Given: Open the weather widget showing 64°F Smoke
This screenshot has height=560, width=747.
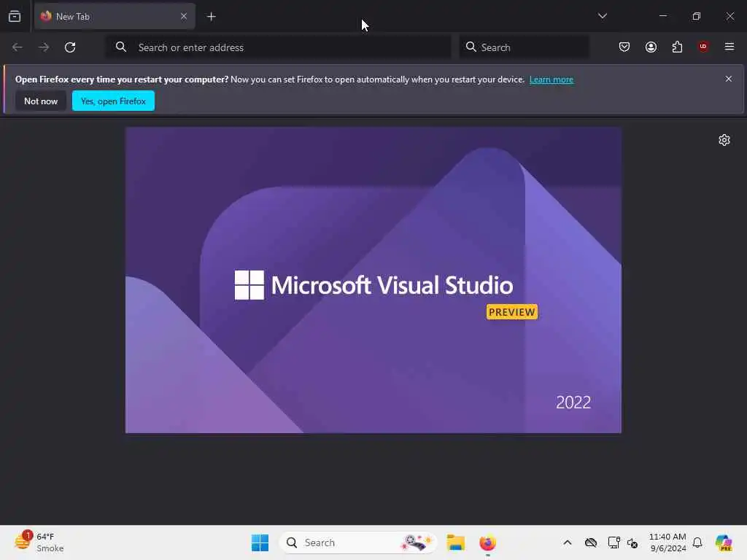Looking at the screenshot, I should click(x=39, y=542).
